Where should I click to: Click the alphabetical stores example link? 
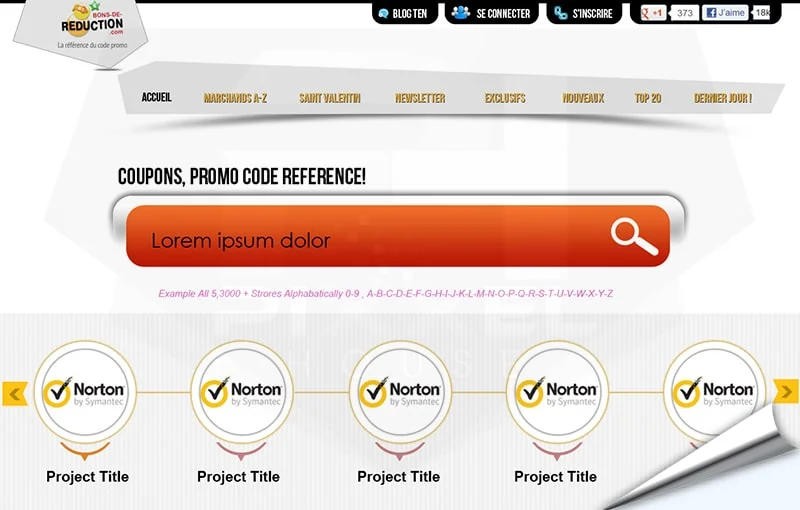click(386, 294)
